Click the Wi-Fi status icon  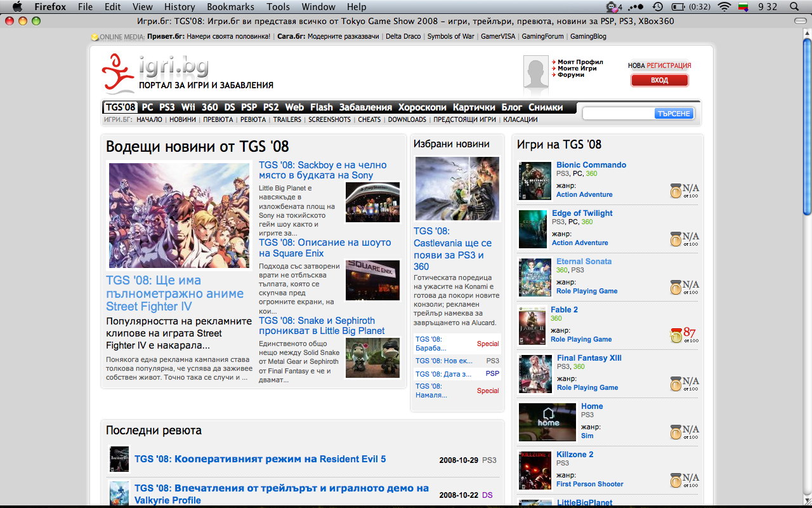pyautogui.click(x=724, y=7)
